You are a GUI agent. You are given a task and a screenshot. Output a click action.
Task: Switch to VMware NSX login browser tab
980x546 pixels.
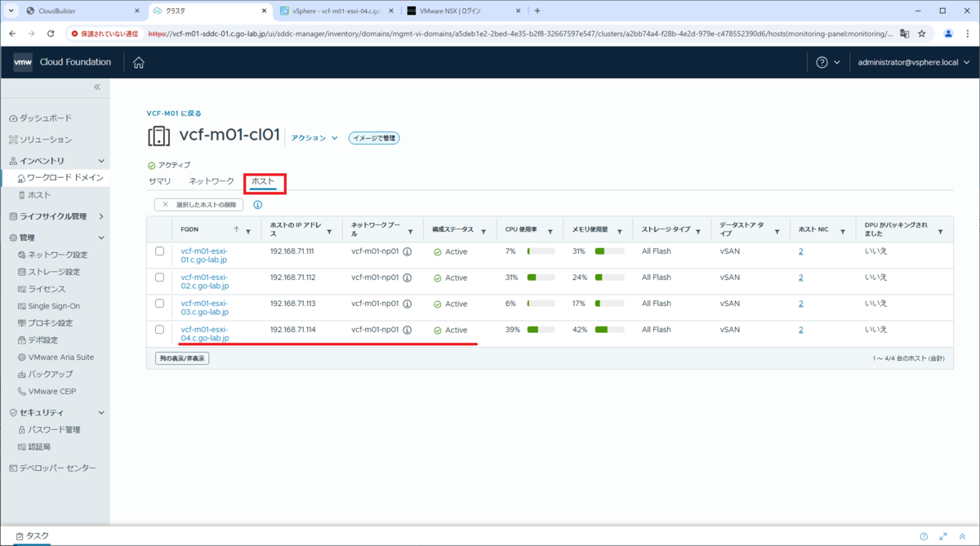coord(463,11)
